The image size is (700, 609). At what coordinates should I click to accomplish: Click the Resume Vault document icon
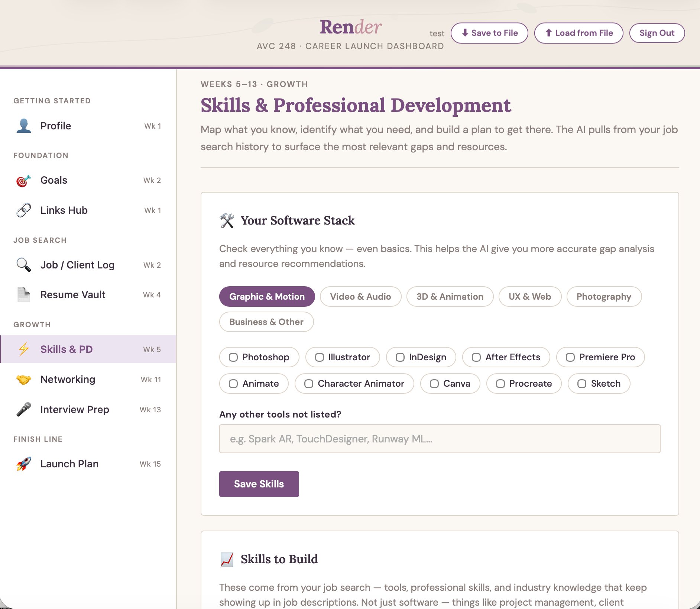[24, 294]
